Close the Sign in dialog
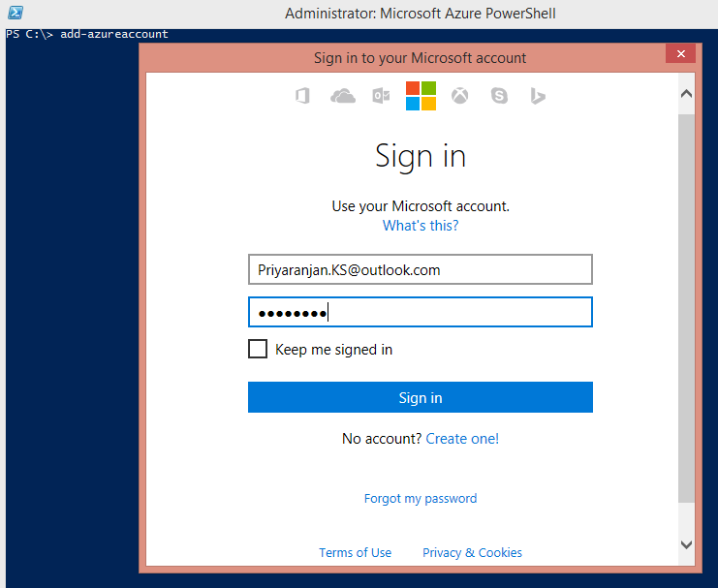Screen dimensions: 718x588 (x=681, y=53)
